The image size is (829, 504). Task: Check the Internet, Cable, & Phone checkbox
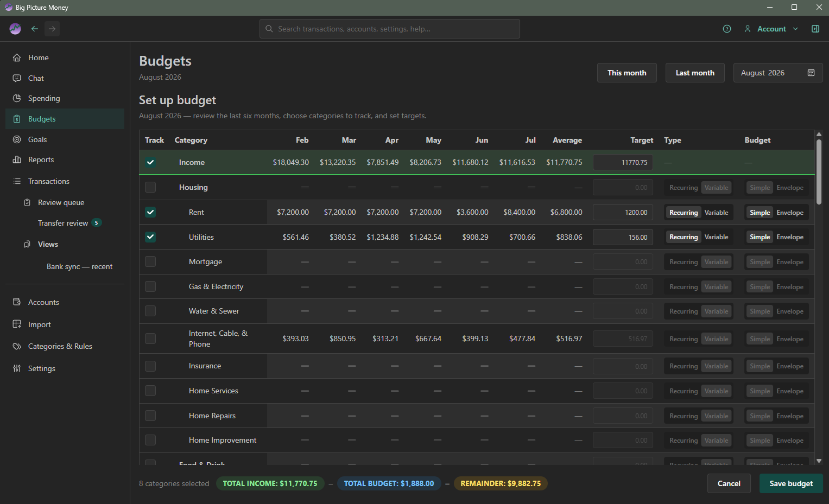(150, 339)
